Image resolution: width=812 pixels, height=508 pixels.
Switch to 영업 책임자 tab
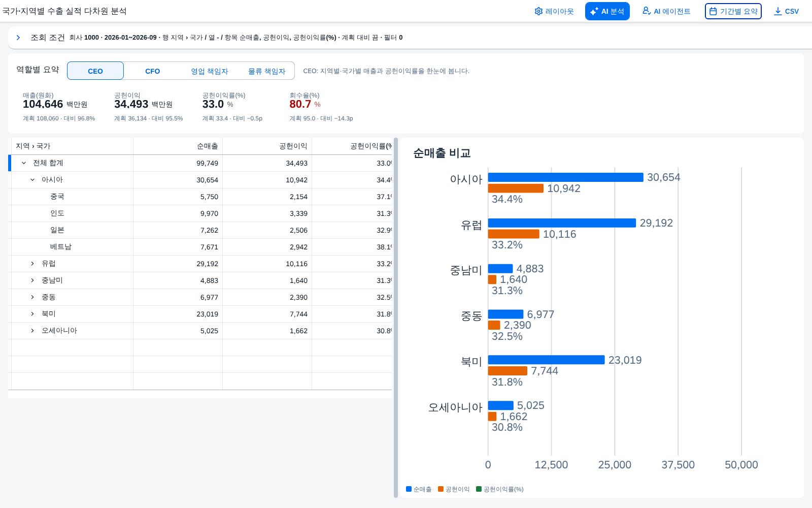coord(209,71)
